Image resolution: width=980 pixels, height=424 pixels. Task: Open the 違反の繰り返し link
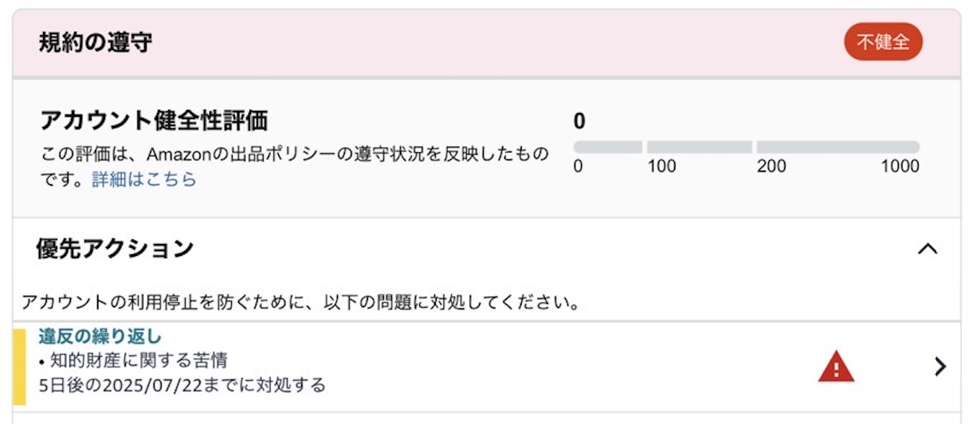click(100, 336)
